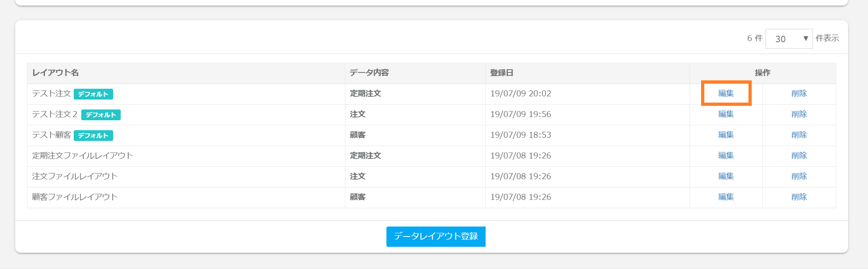868x269 pixels.
Task: Click the デフォルト badge beside テスト注文
Action: (93, 94)
